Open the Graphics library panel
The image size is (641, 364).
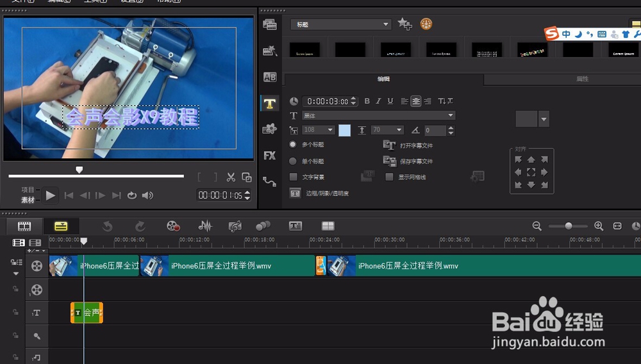(x=269, y=129)
